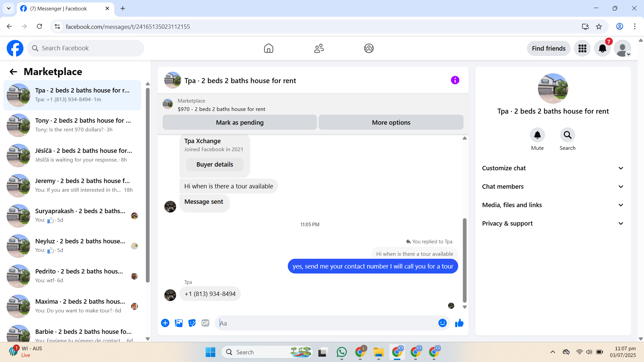Go to Facebook Home tab
This screenshot has height=362, width=644.
point(268,49)
